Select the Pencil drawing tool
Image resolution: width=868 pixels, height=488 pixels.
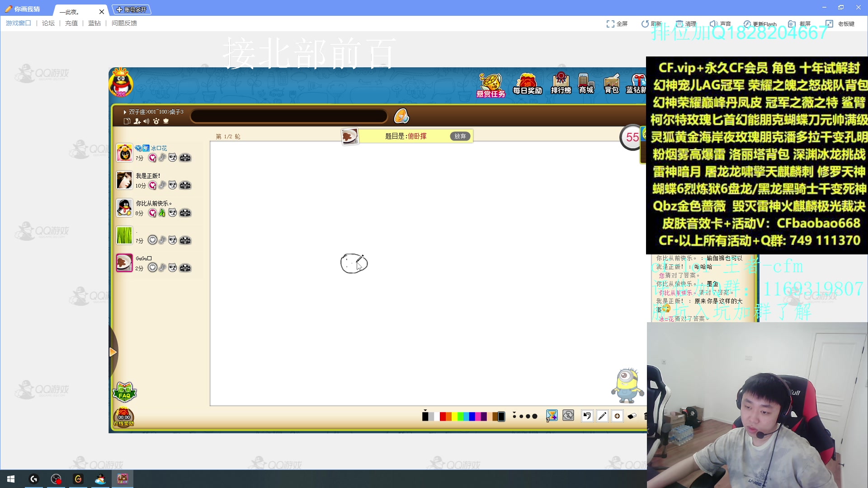pos(602,416)
